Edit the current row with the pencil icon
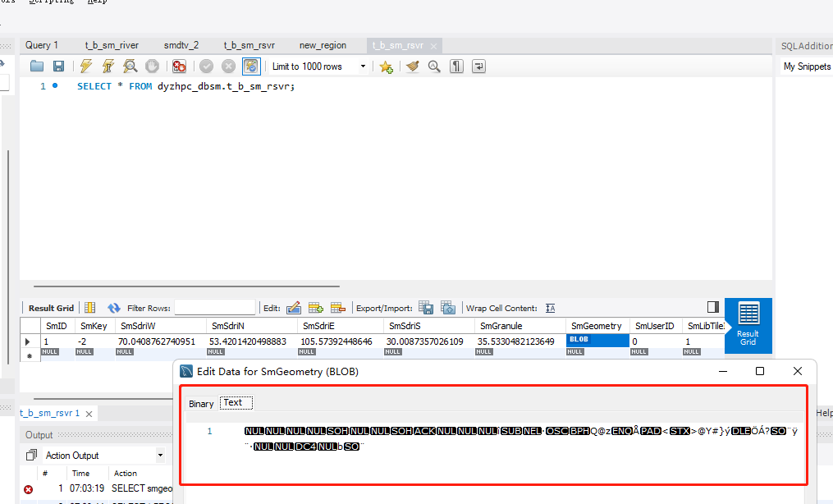Screen dimensions: 833x504 293,308
